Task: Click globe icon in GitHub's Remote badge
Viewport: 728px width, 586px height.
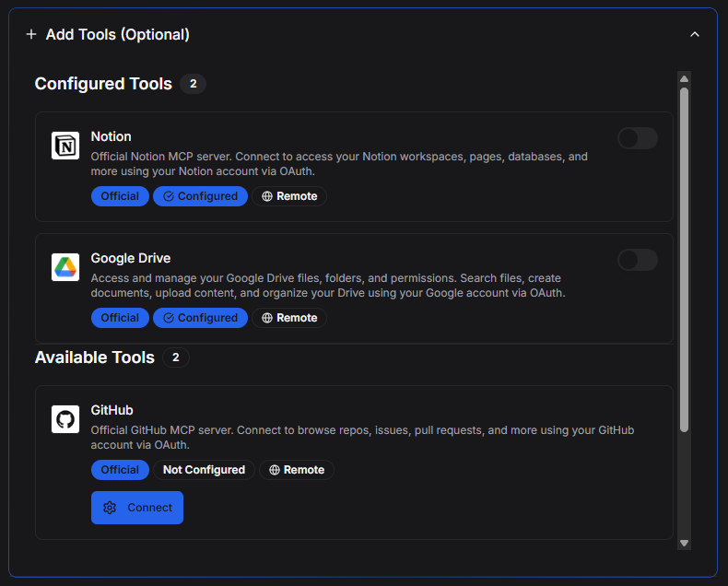Action: (x=274, y=470)
